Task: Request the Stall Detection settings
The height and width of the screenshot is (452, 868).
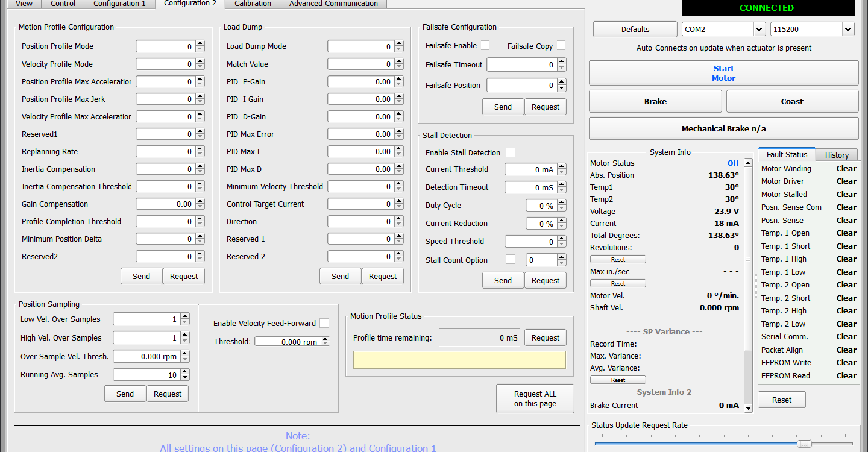Action: coord(546,280)
